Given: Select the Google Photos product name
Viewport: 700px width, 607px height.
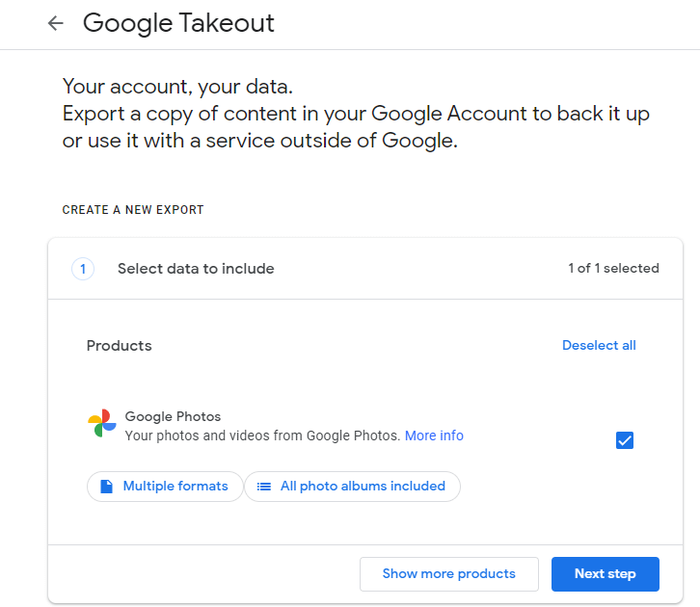Looking at the screenshot, I should [x=173, y=417].
